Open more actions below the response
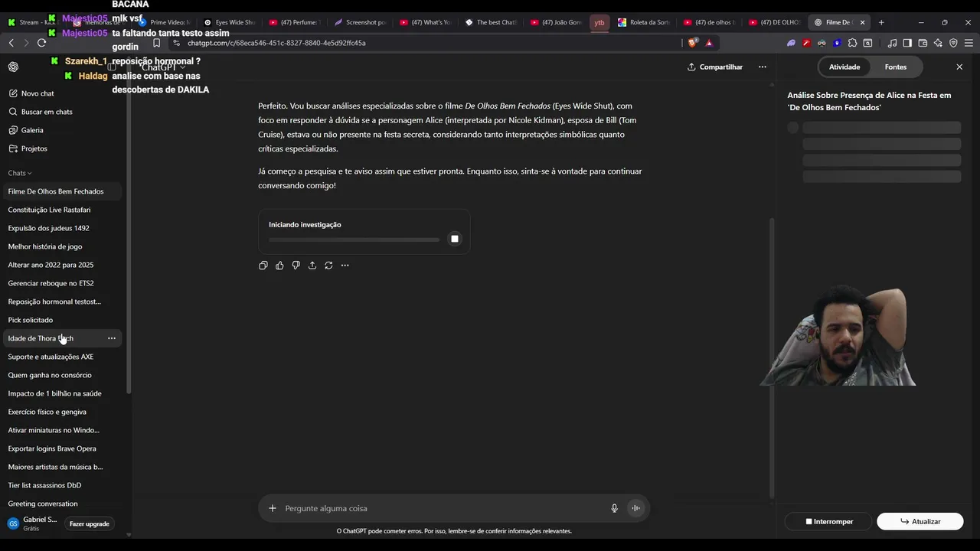Image resolution: width=980 pixels, height=551 pixels. (x=345, y=266)
